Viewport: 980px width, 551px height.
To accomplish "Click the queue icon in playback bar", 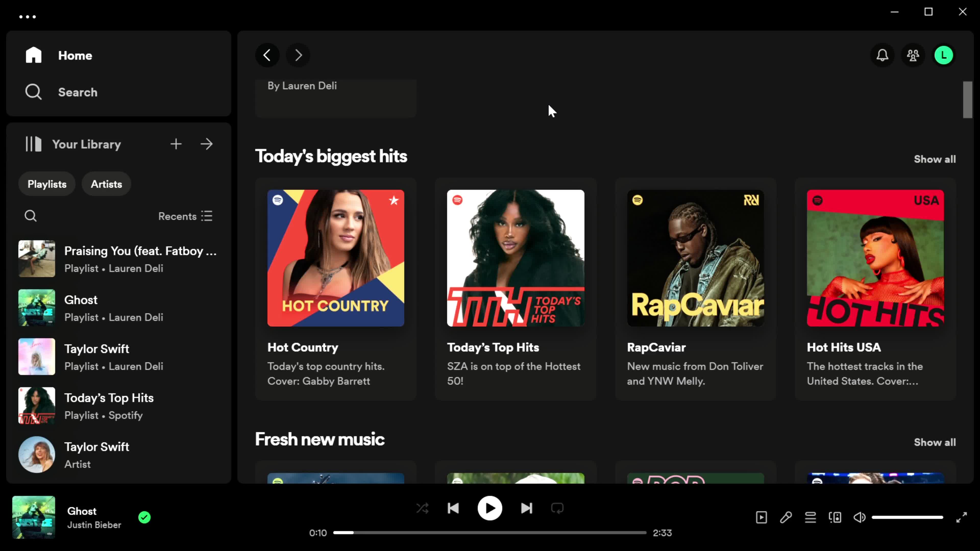I will tap(810, 517).
